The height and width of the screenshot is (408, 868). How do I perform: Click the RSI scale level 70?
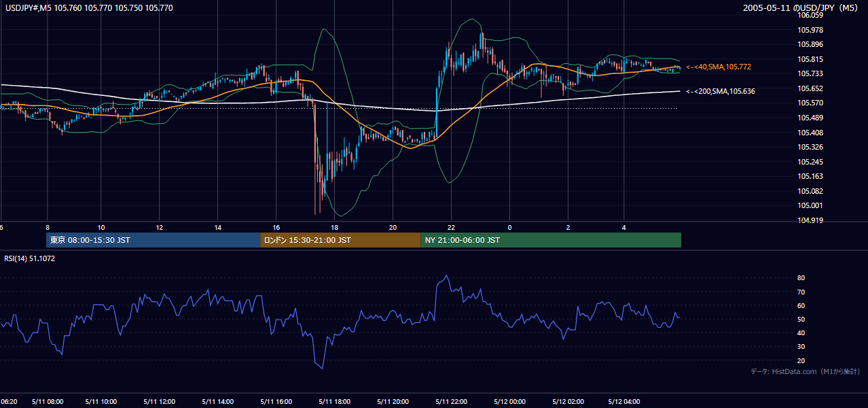[801, 292]
